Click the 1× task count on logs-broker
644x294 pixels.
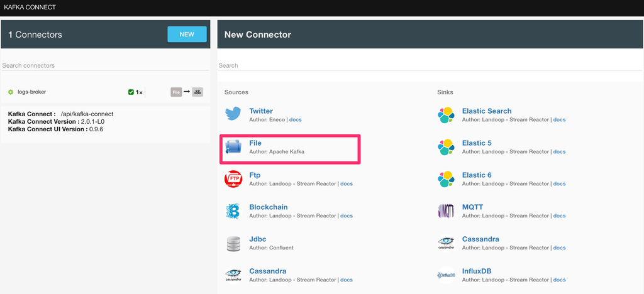(139, 92)
